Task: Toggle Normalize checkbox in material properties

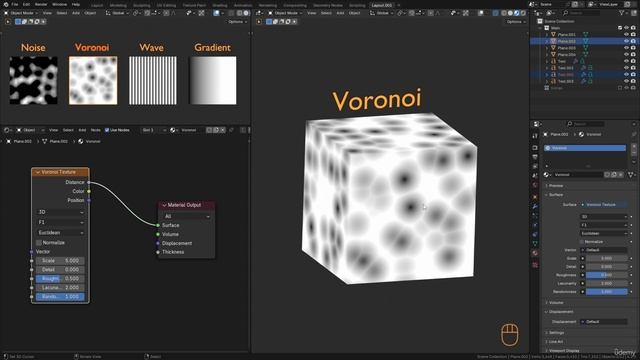Action: 582,242
